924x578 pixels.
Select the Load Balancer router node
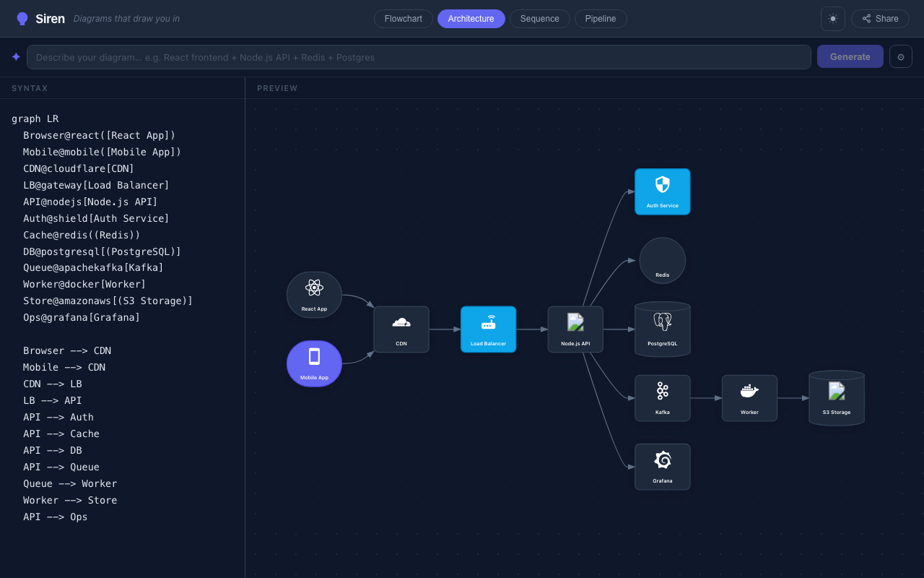coord(489,329)
